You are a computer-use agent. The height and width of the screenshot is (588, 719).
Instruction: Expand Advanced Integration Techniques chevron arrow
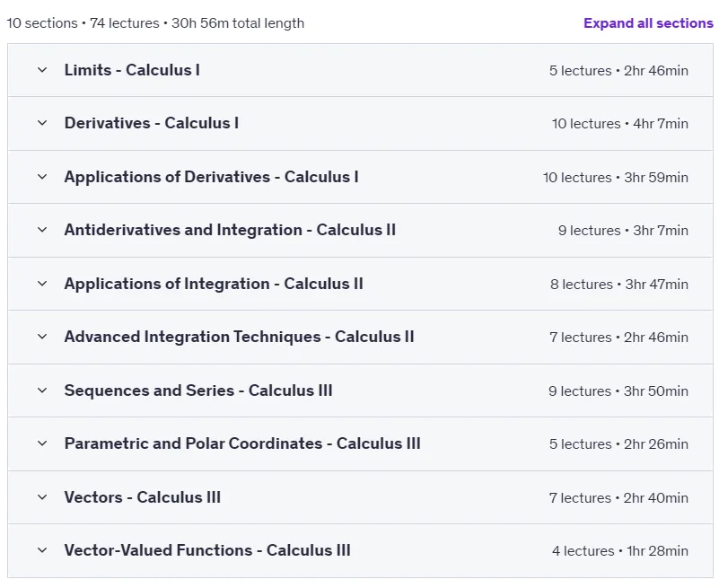coord(42,337)
